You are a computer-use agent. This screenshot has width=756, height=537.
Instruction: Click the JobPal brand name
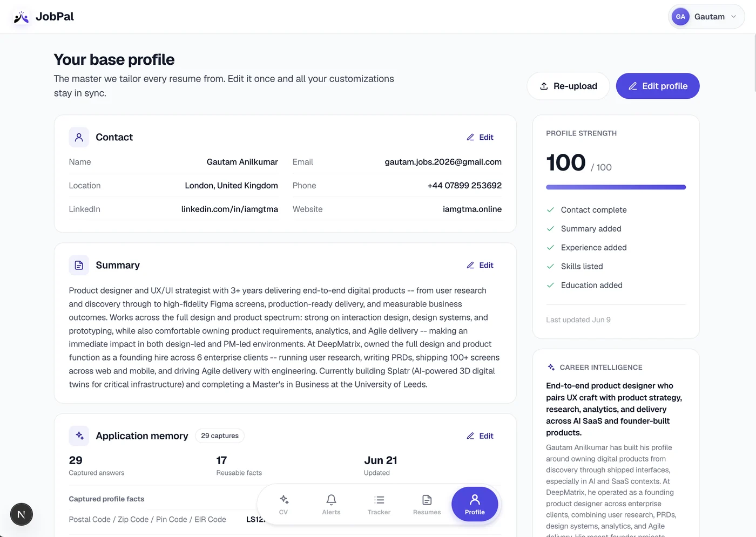[55, 17]
